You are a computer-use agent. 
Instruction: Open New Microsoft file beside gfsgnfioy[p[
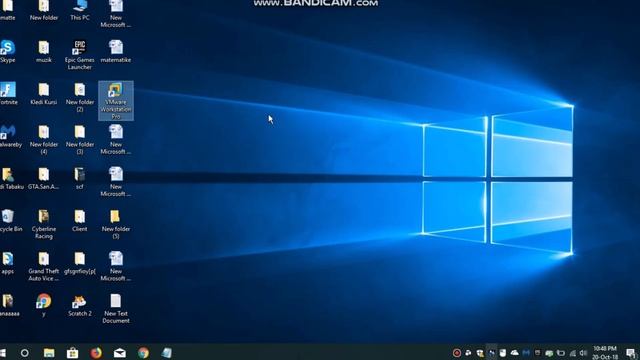[116, 266]
